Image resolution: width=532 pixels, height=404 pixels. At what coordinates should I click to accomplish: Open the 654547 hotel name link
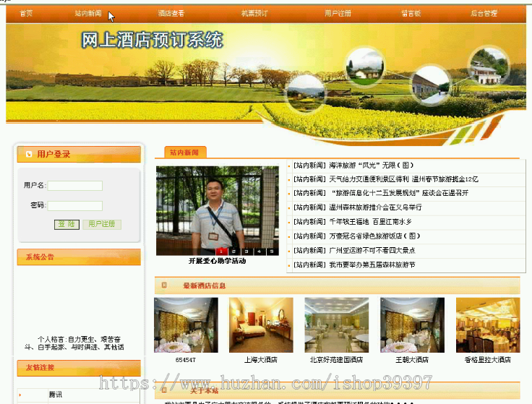[186, 360]
